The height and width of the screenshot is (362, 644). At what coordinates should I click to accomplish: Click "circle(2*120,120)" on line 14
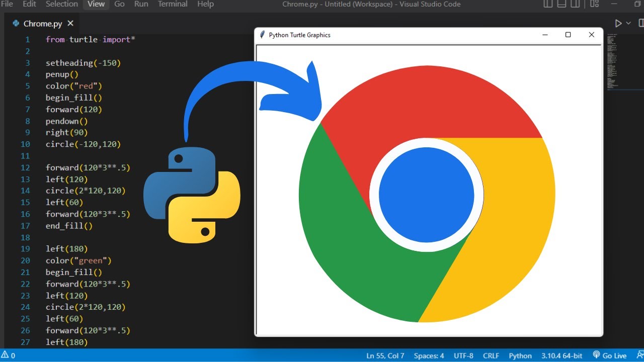pos(86,191)
